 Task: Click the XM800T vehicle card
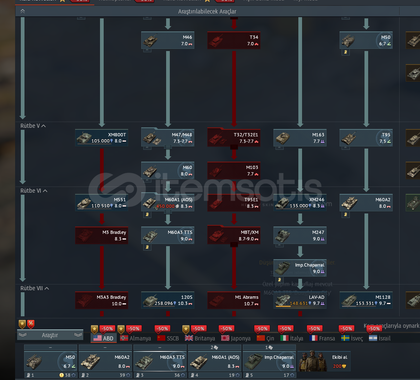tap(102, 138)
